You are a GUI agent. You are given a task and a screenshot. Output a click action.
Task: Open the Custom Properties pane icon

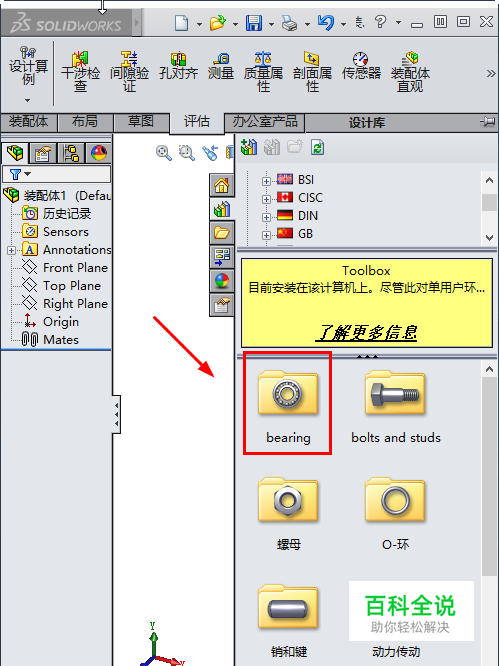[x=222, y=305]
